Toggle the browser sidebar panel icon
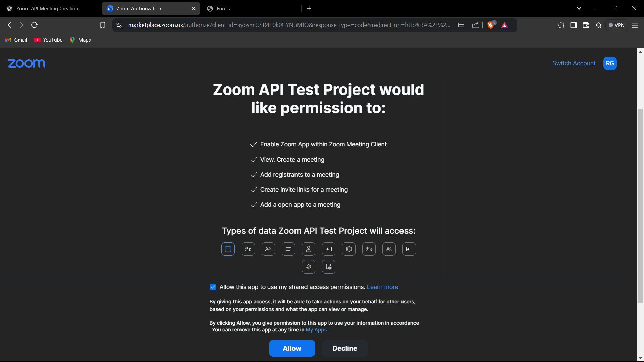The width and height of the screenshot is (644, 362). tap(574, 25)
